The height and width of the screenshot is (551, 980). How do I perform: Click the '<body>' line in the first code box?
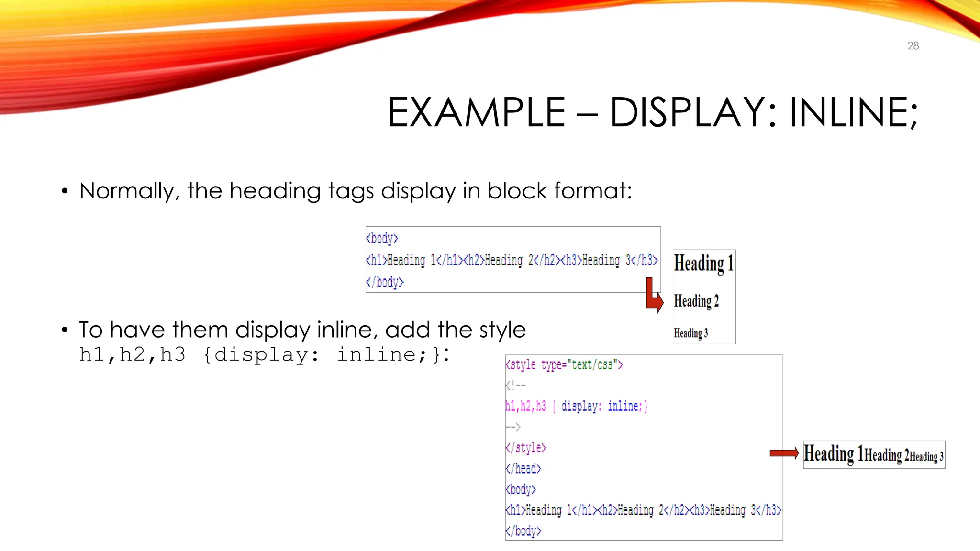[382, 238]
